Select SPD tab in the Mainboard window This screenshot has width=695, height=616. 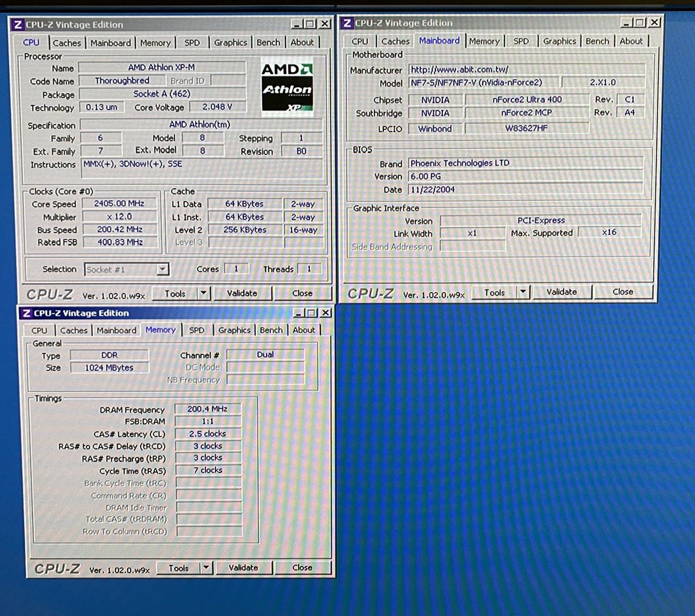[521, 41]
